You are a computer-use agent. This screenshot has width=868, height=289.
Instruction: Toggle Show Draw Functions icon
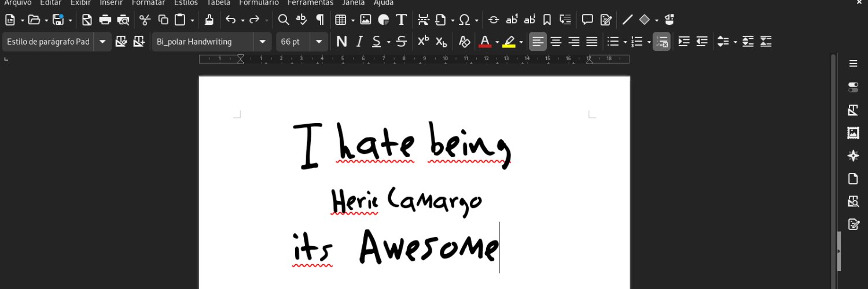pyautogui.click(x=670, y=20)
